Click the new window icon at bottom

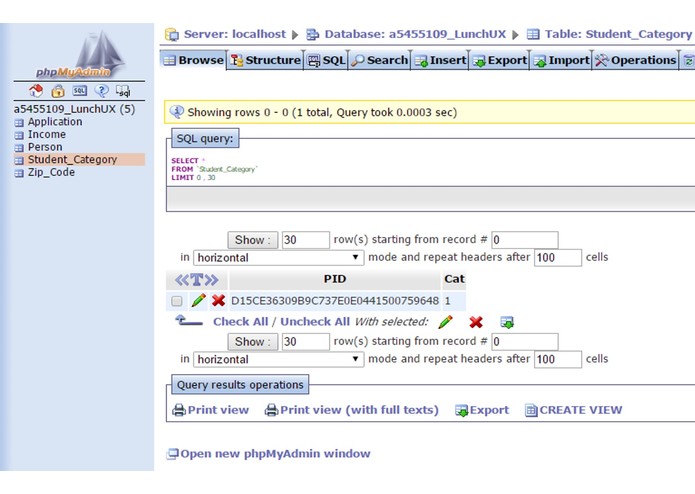172,454
